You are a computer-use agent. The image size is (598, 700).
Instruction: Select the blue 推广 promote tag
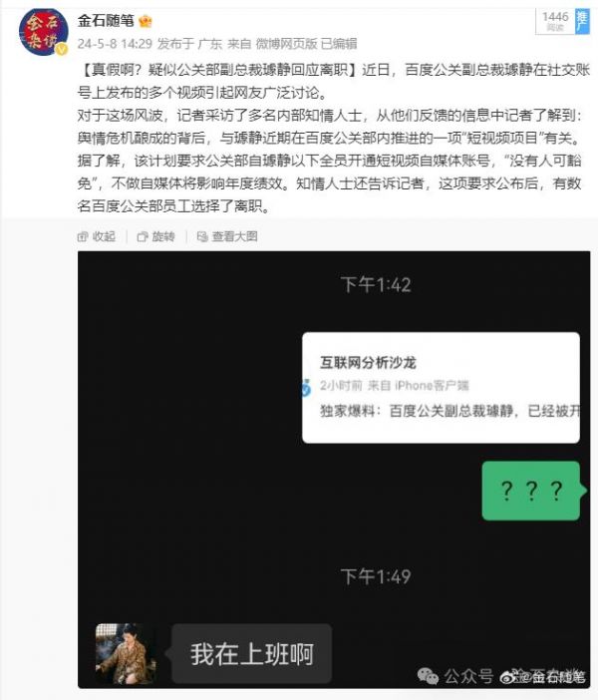[582, 21]
